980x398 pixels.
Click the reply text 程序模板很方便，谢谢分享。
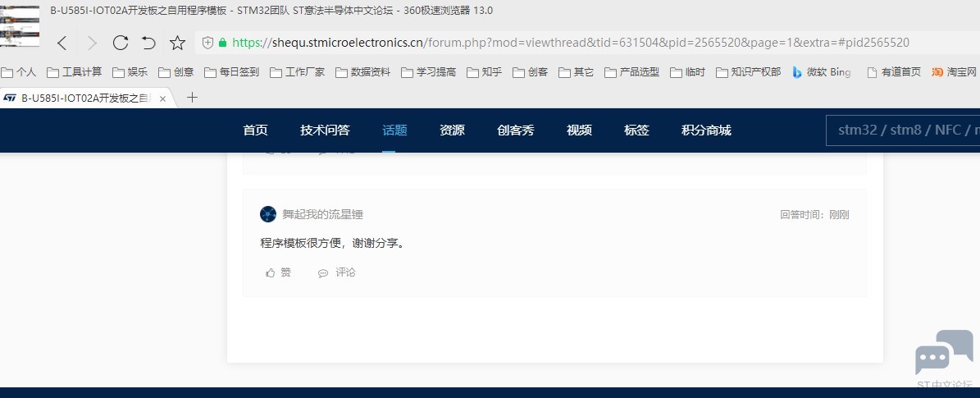click(332, 243)
